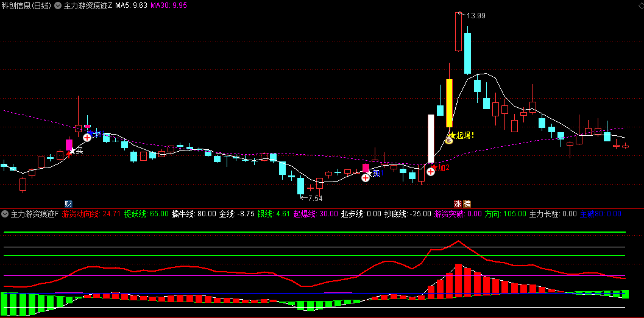Click the 主力游资痕迹F indicator name
Screen dimensions: 644x318
click(x=35, y=214)
